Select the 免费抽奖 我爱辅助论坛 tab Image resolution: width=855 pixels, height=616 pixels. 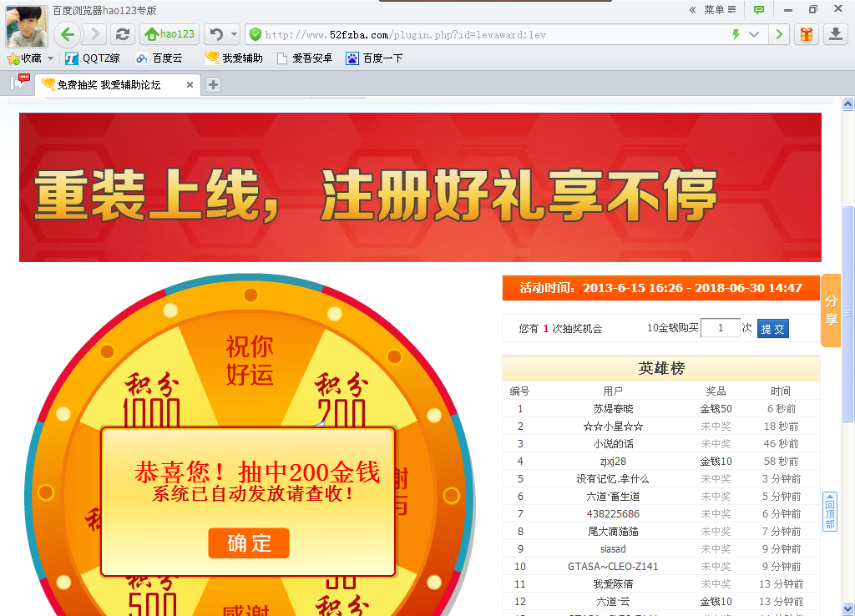point(109,85)
